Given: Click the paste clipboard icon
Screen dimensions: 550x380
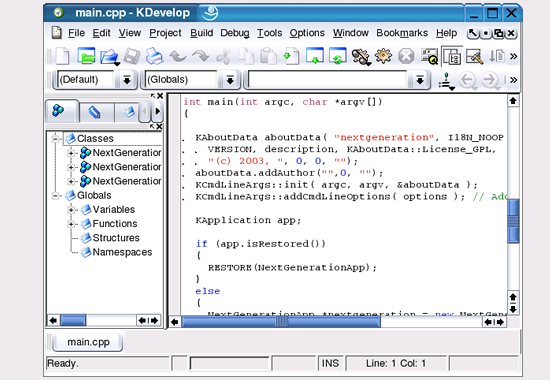Looking at the screenshot, I should click(x=269, y=56).
